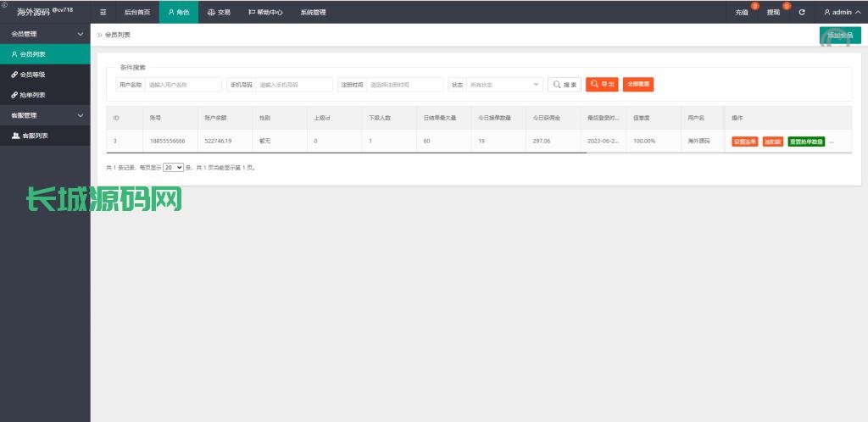868x422 pixels.
Task: Switch to the 交易 top menu tab
Action: click(x=219, y=13)
